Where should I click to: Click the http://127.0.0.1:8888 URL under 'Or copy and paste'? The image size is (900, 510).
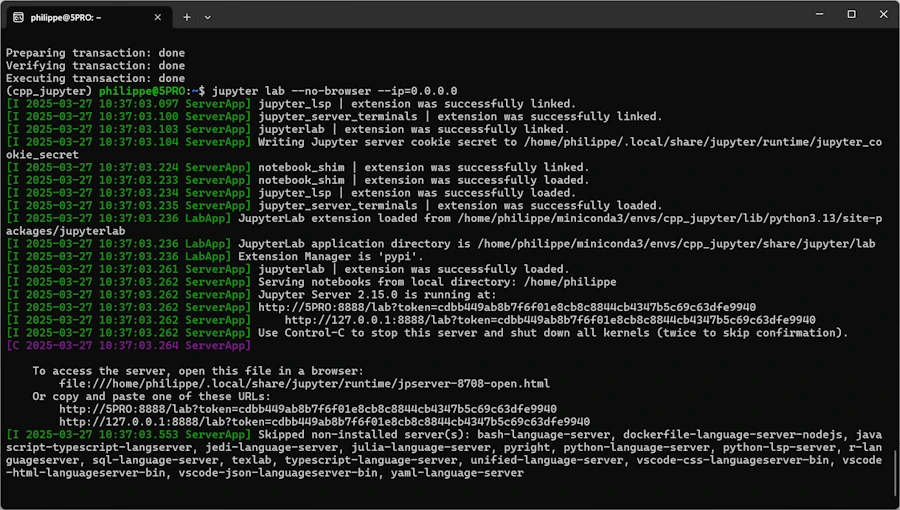click(324, 422)
